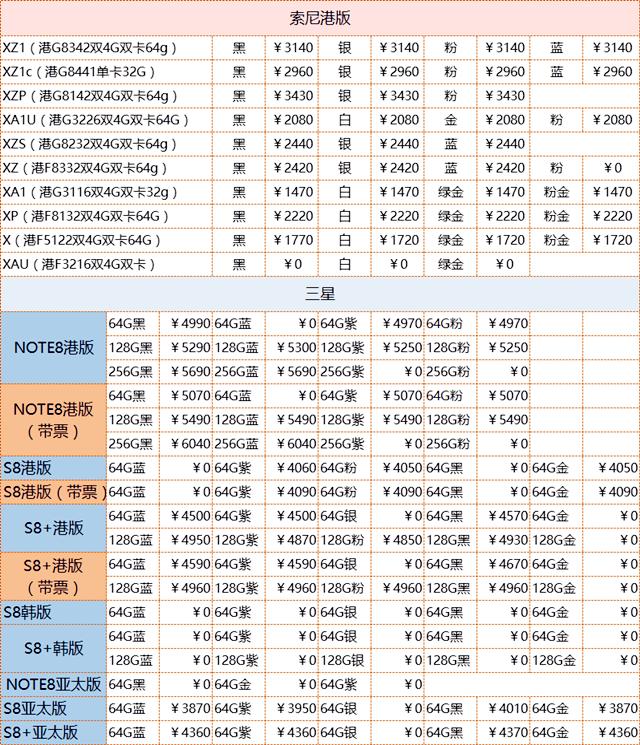Click the ¥4990 price cell
The image size is (640, 745).
(x=186, y=324)
